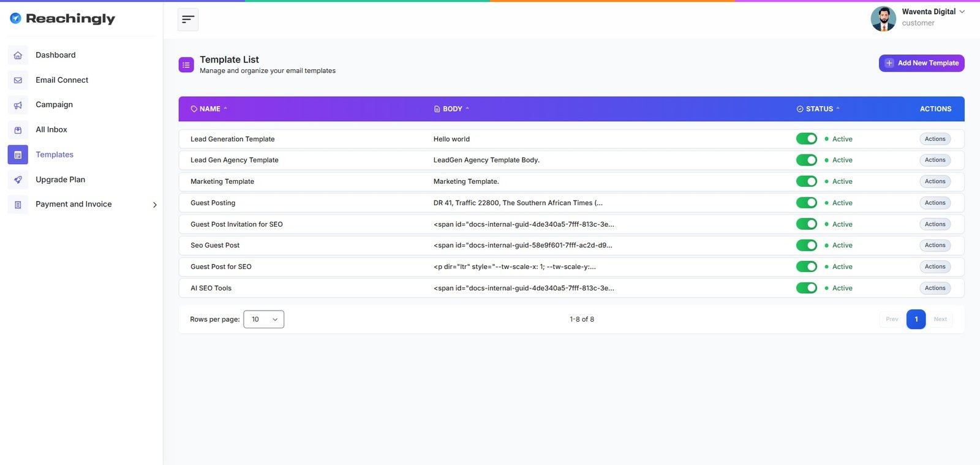The width and height of the screenshot is (980, 465).
Task: Open Actions for Marketing Template row
Action: pyautogui.click(x=935, y=181)
